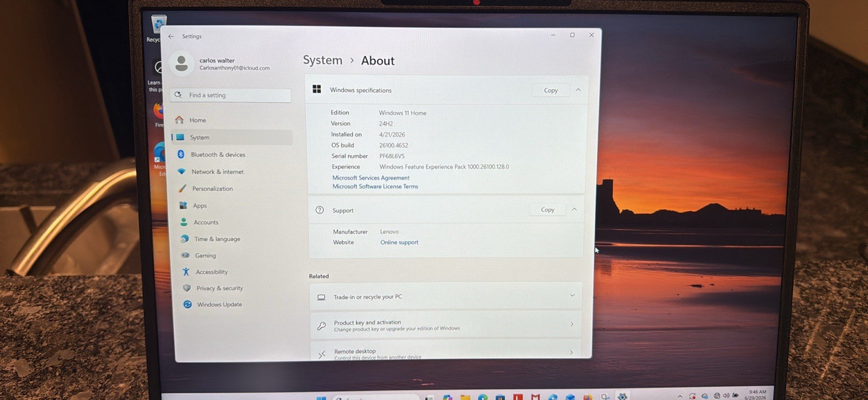The width and height of the screenshot is (868, 400).
Task: Click the Carlosanthony01@icloud.com email text
Action: pyautogui.click(x=234, y=68)
